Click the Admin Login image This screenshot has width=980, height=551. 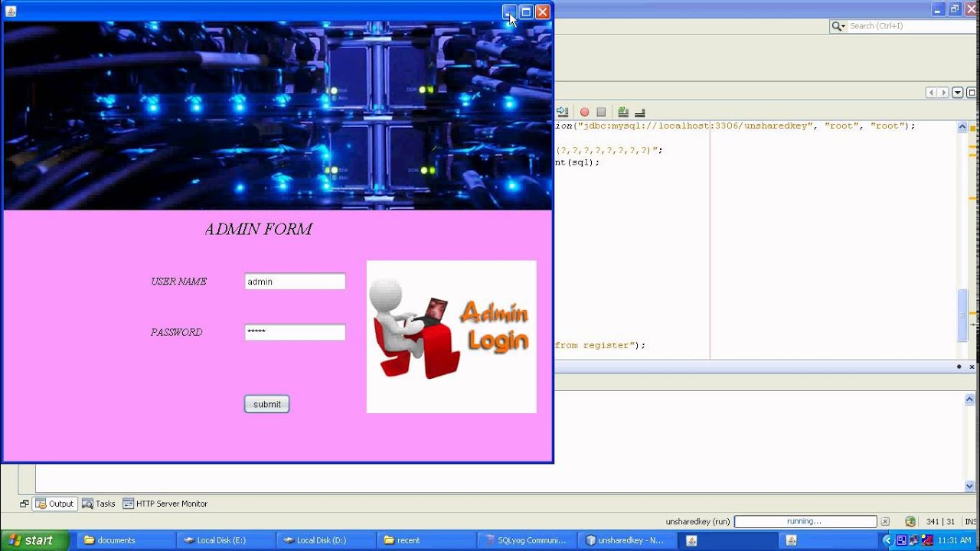click(452, 337)
